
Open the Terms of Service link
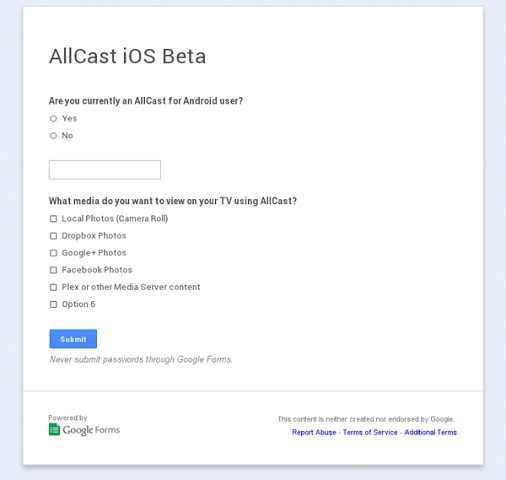click(x=370, y=432)
